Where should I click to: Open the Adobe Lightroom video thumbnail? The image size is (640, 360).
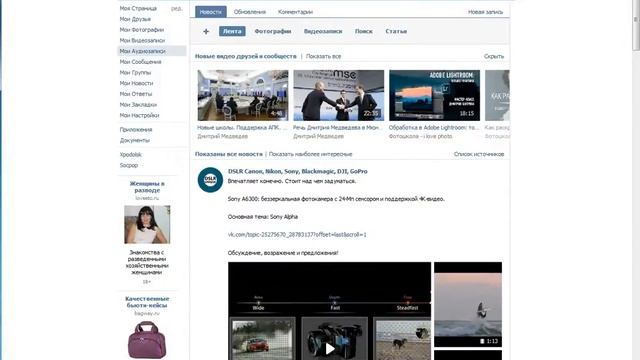coord(434,95)
